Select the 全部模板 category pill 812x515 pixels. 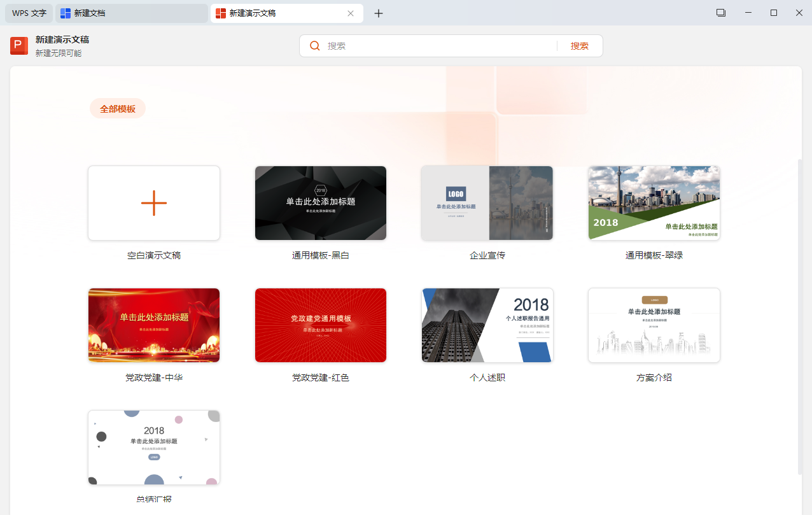(118, 109)
